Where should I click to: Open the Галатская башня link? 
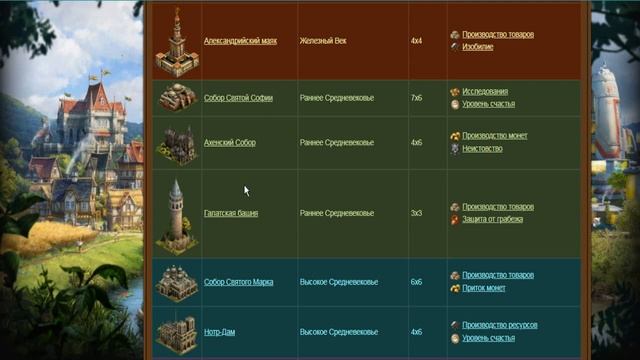(231, 213)
